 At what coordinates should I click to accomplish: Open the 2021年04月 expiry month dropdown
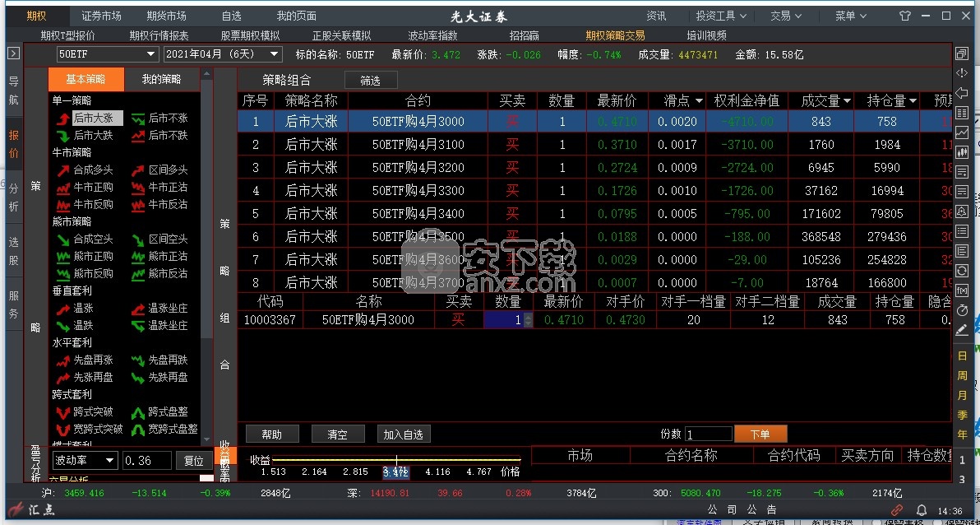point(223,54)
